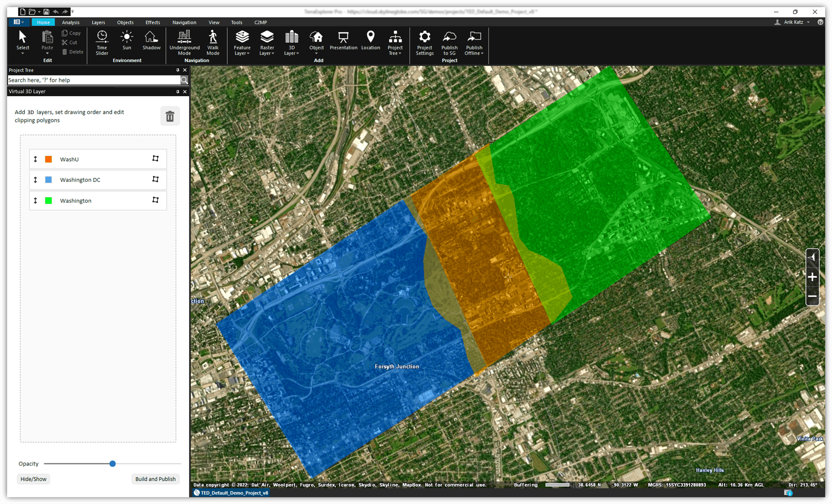Image resolution: width=832 pixels, height=504 pixels.
Task: Click the Hide/Show button
Action: [x=34, y=479]
